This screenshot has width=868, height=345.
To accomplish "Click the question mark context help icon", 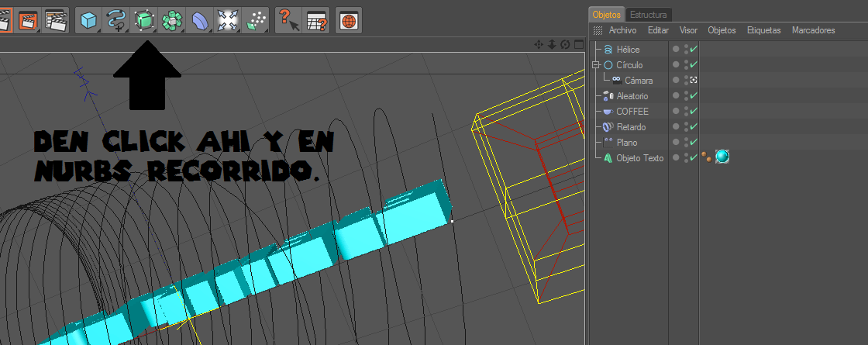I will pyautogui.click(x=288, y=20).
